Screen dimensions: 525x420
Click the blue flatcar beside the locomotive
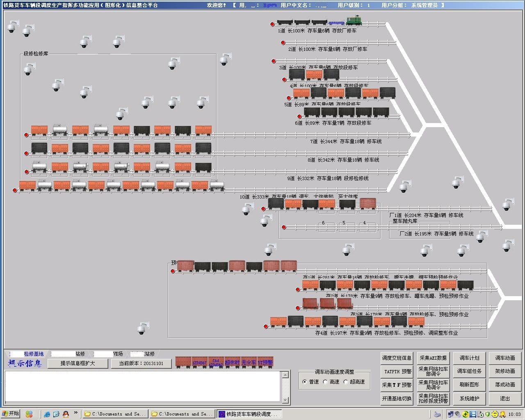(336, 23)
